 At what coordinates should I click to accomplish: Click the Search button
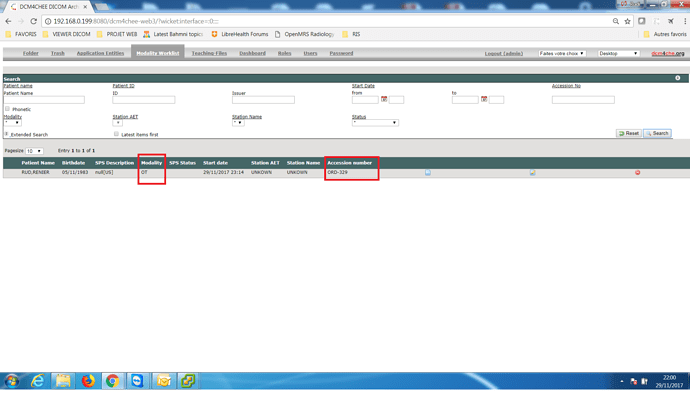657,133
